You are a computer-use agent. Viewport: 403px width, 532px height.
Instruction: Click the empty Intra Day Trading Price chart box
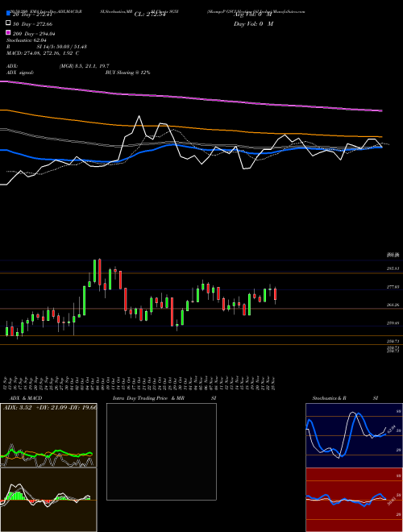[x=161, y=451]
